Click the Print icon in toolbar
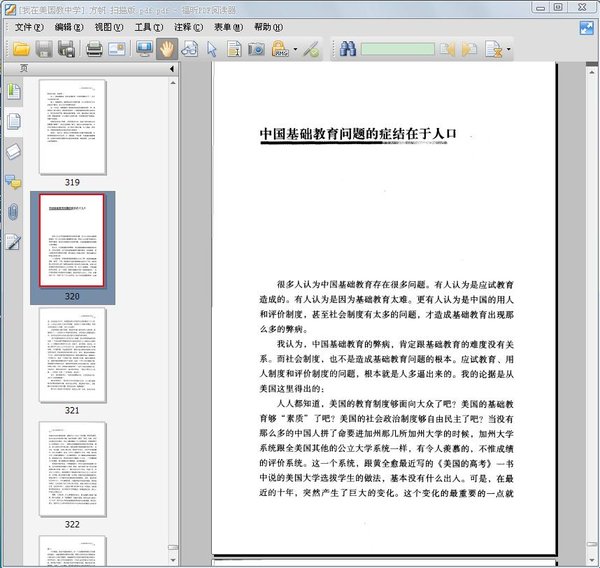Image resolution: width=600 pixels, height=568 pixels. (94, 48)
